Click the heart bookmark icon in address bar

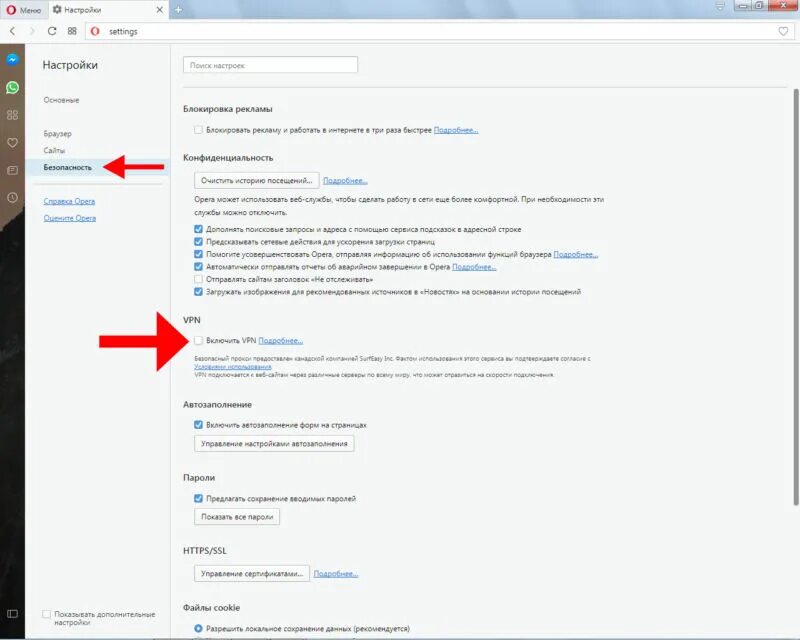click(x=783, y=31)
